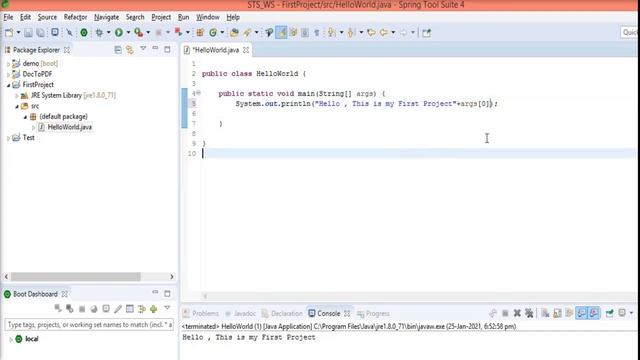
Task: Open the File menu
Action: 8,17
